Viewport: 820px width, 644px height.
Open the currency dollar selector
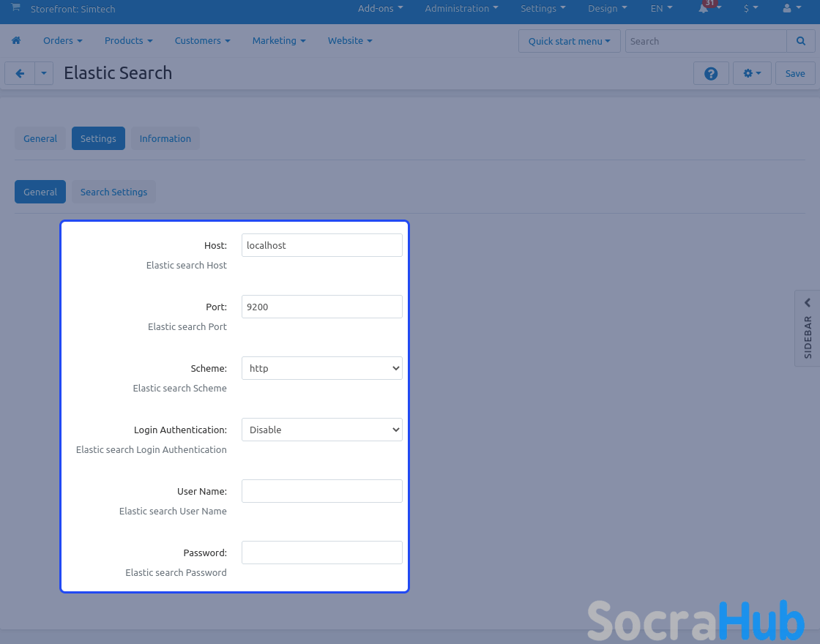click(750, 9)
